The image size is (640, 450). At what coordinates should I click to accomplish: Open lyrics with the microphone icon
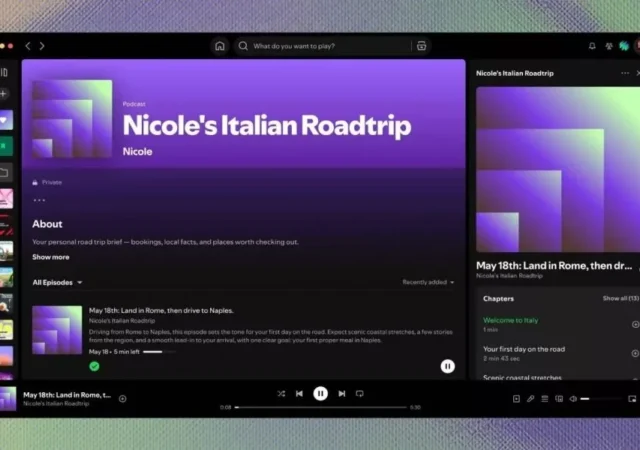[530, 399]
